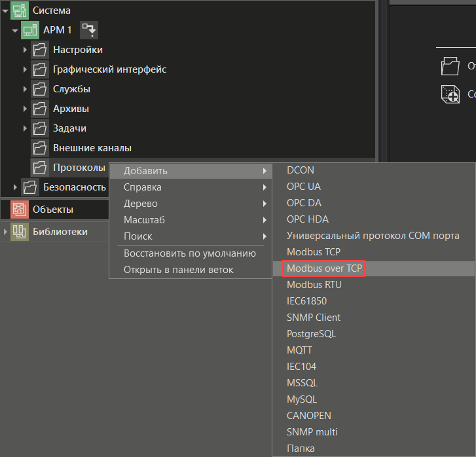Click the Архивы folder icon

[x=40, y=109]
